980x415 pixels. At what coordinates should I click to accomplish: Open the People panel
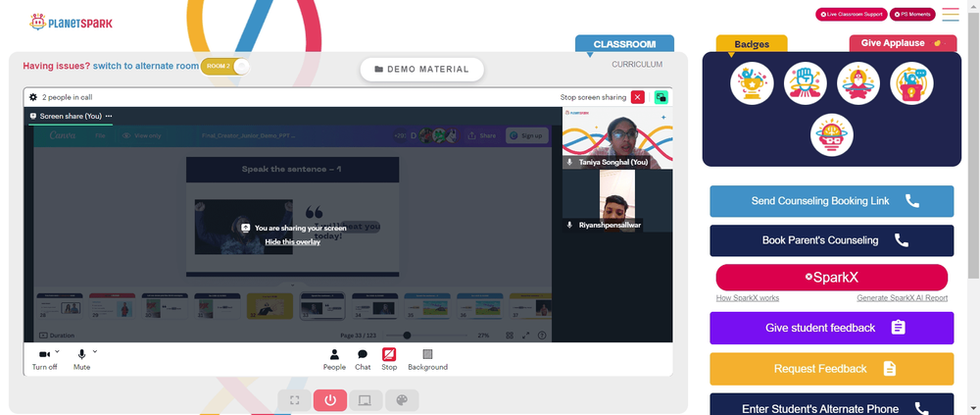334,360
